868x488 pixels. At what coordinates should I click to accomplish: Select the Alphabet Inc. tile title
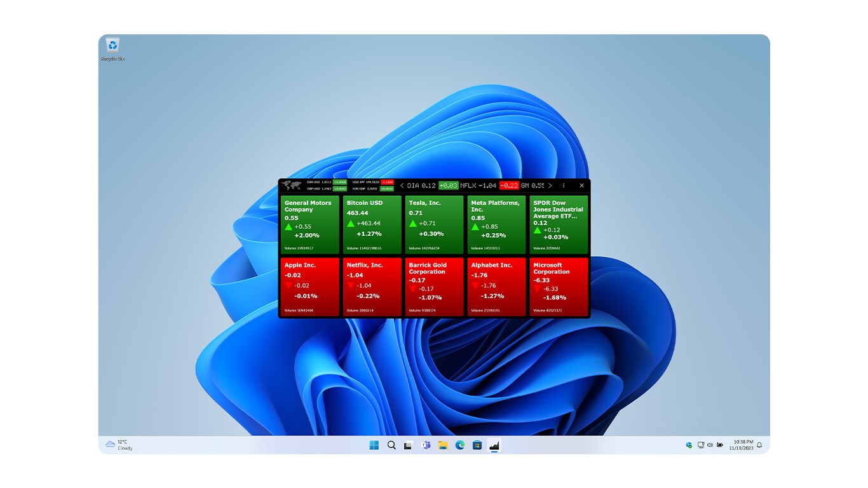492,265
